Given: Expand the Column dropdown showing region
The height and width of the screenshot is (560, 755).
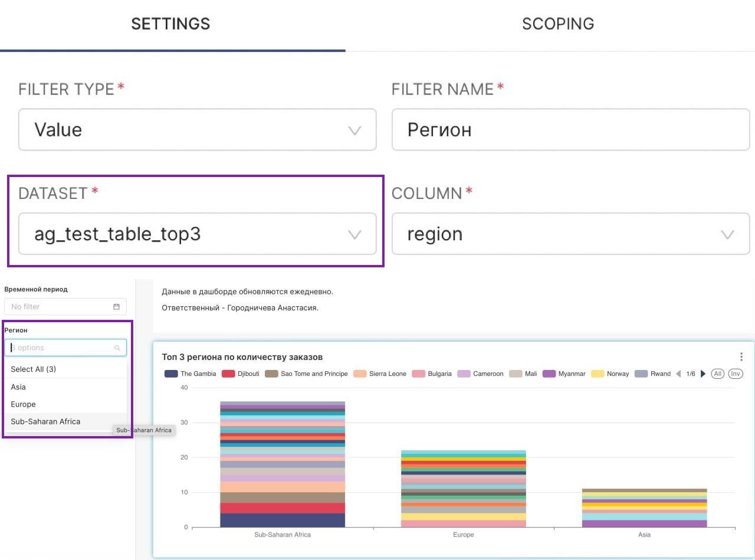Looking at the screenshot, I should [570, 234].
